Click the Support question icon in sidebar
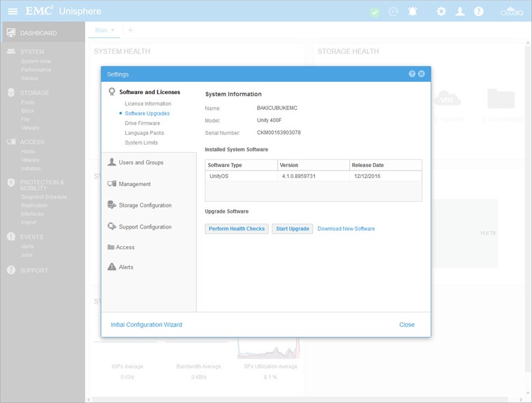This screenshot has width=532, height=403. [x=11, y=270]
